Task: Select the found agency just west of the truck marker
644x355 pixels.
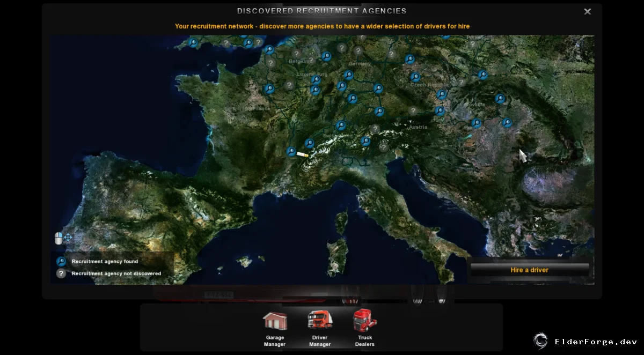Action: tap(291, 152)
